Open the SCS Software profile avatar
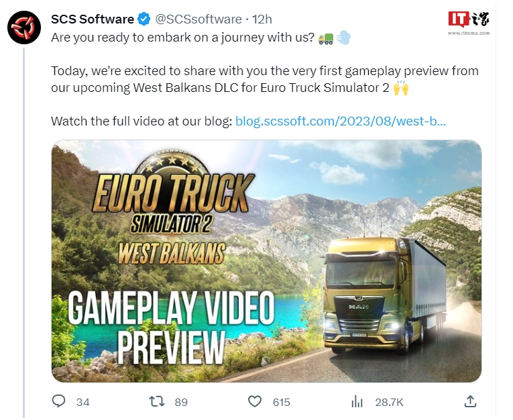 24,28
